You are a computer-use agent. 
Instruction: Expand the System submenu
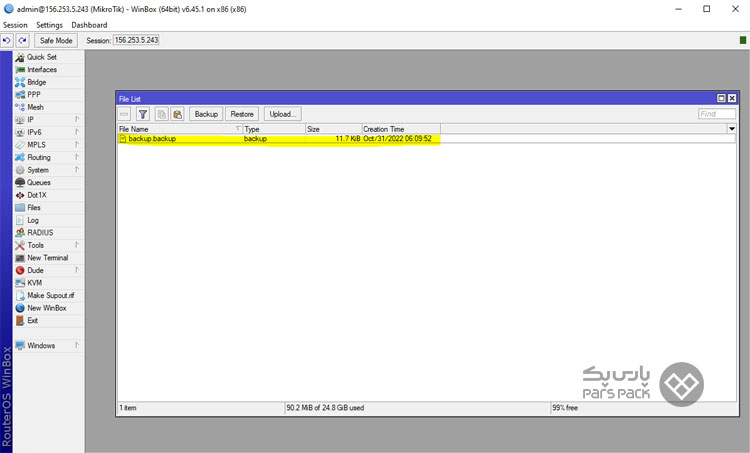coord(38,170)
